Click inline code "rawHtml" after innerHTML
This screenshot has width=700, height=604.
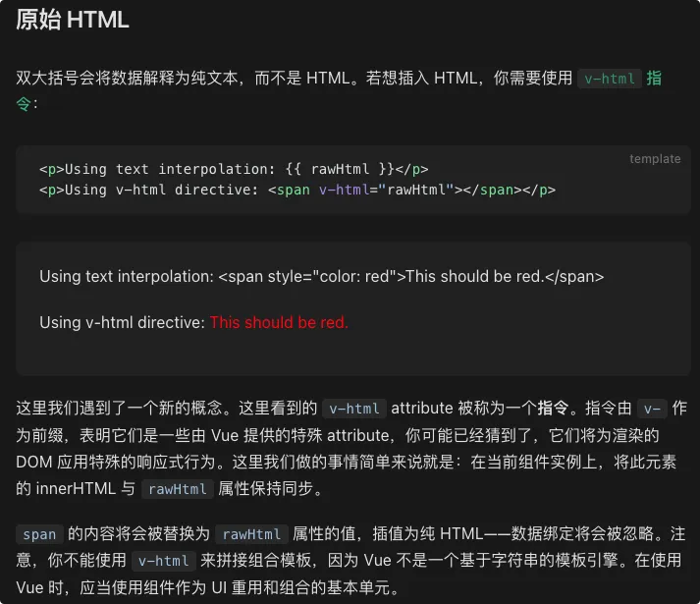pos(177,489)
